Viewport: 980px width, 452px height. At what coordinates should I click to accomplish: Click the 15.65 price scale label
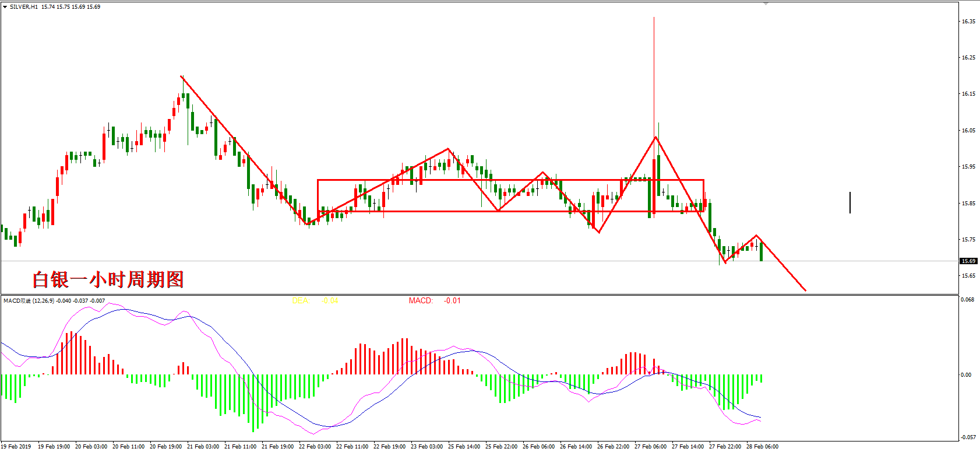(x=968, y=276)
